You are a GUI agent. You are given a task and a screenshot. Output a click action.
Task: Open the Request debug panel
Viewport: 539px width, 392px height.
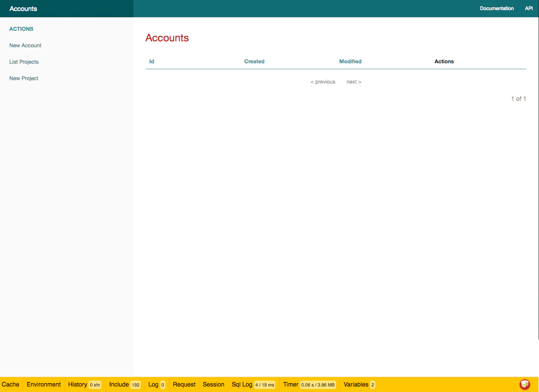184,384
